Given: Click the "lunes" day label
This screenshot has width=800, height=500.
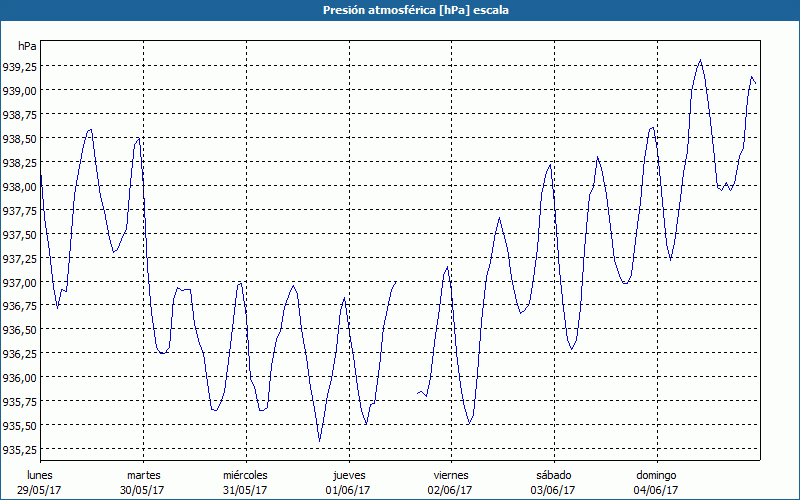Looking at the screenshot, I should [40, 475].
